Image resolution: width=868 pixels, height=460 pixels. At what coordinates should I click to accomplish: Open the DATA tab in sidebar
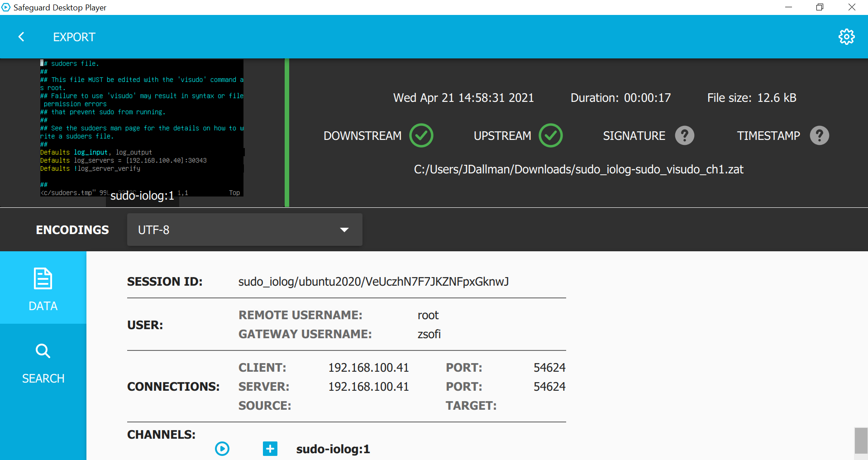tap(43, 288)
